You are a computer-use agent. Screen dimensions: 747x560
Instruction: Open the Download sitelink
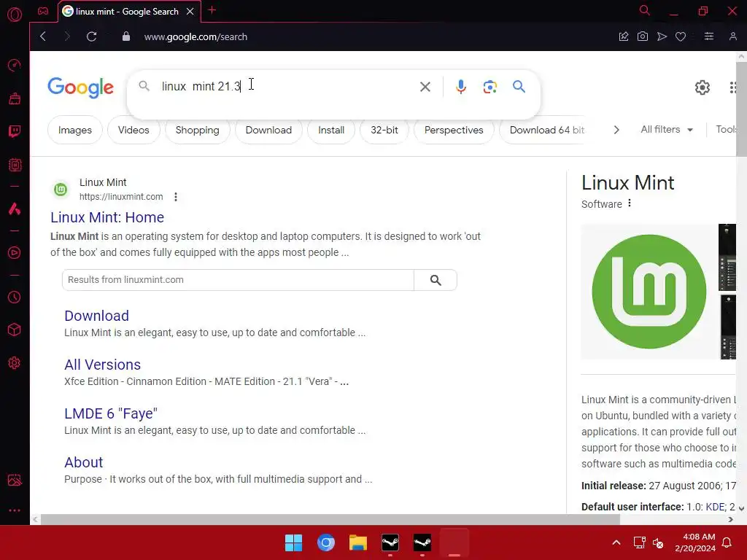(97, 316)
